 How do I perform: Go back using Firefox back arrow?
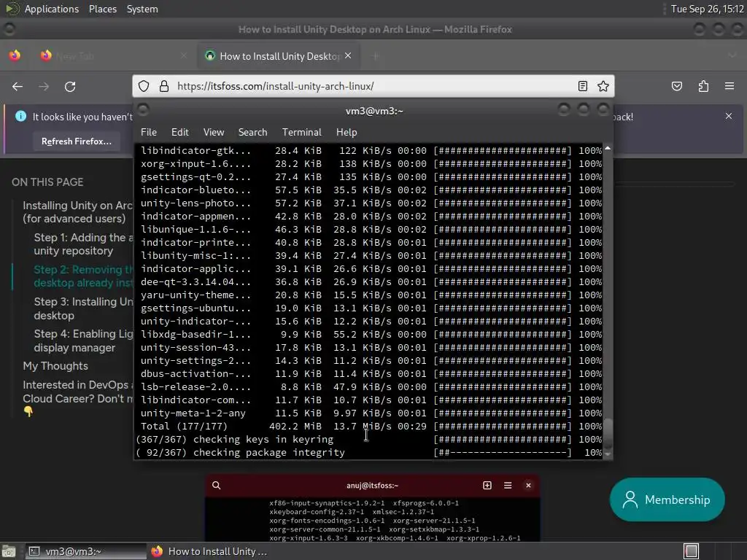[x=18, y=86]
